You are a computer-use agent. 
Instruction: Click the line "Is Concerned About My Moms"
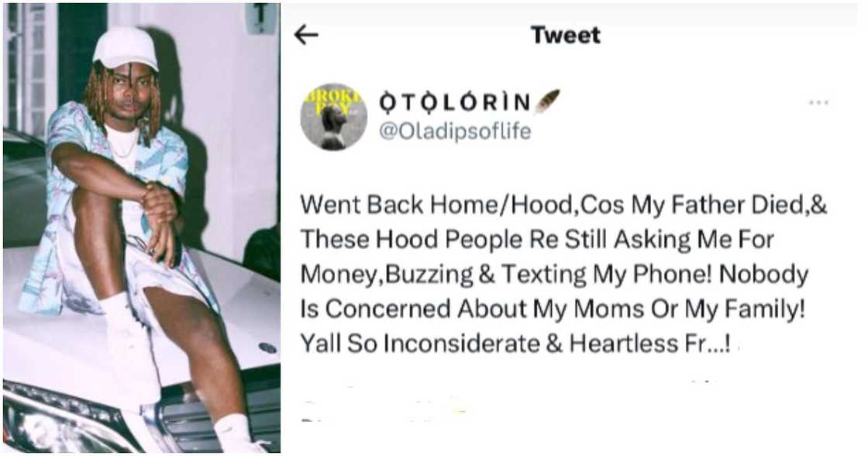pyautogui.click(x=553, y=308)
